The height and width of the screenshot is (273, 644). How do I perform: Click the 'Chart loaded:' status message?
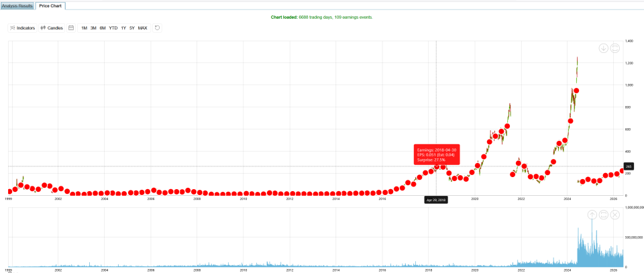[322, 17]
